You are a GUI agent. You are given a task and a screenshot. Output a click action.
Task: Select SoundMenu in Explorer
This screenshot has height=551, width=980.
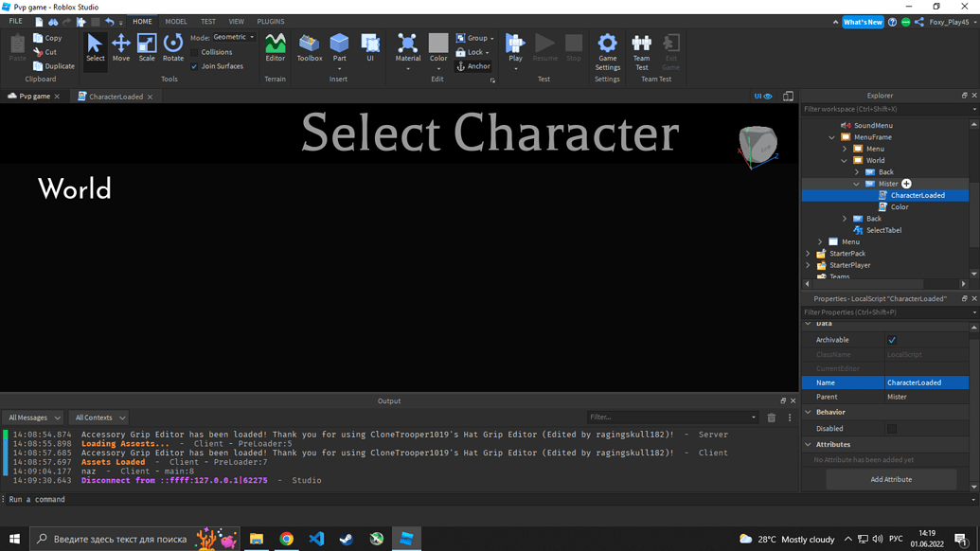coord(872,126)
